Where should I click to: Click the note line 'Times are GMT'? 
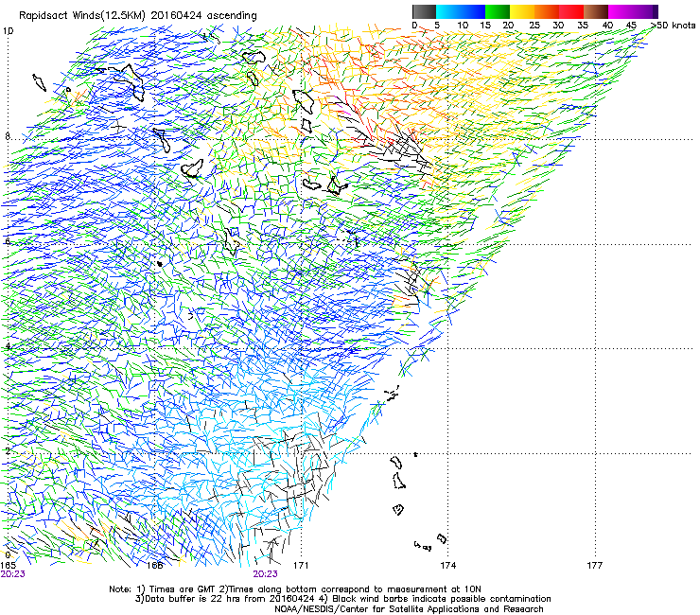point(182,589)
